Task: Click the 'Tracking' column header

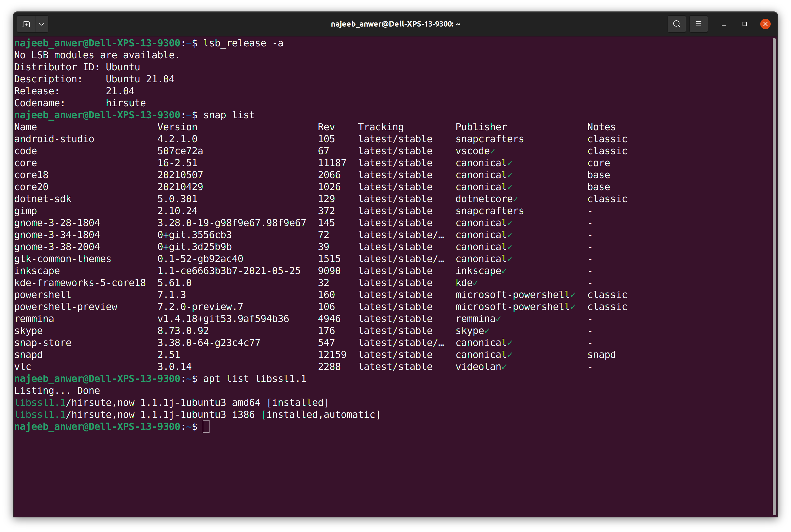Action: (x=381, y=127)
